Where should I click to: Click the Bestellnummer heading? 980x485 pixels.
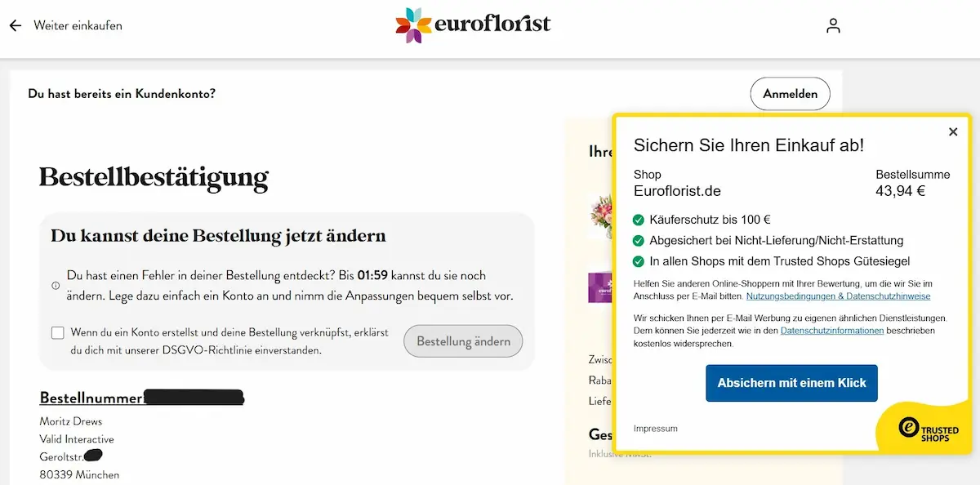click(x=92, y=398)
